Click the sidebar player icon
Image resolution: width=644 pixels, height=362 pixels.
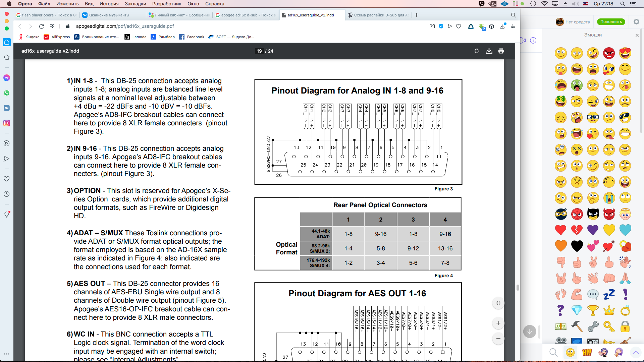click(7, 143)
